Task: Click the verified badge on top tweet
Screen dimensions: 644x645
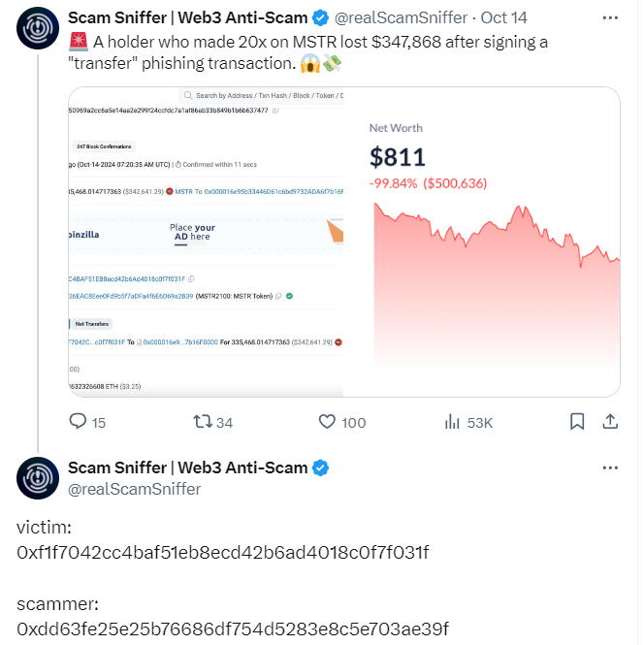Action: pyautogui.click(x=319, y=18)
